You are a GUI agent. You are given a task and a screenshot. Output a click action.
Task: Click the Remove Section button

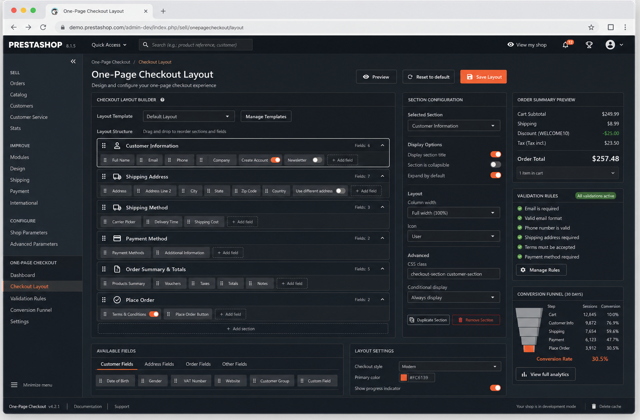tap(476, 320)
